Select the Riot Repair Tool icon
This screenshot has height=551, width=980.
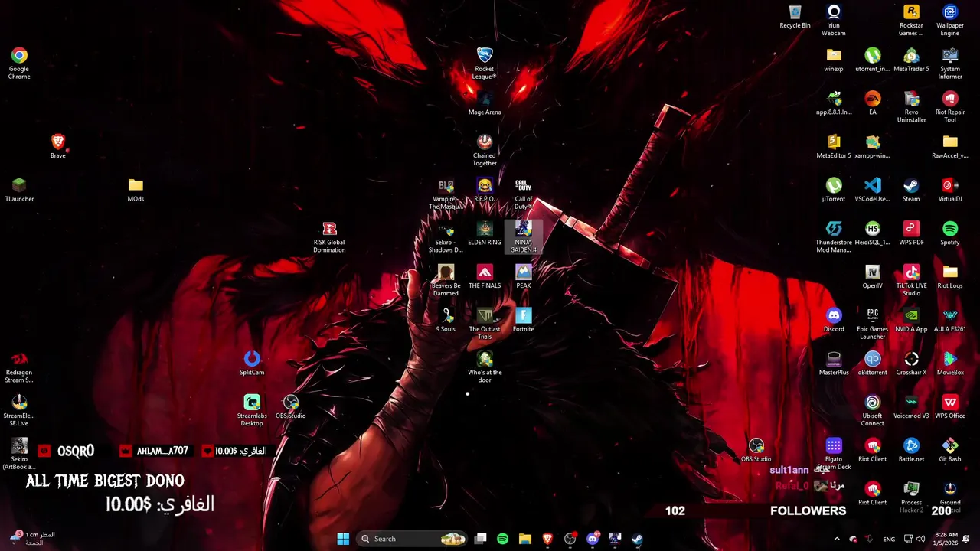950,106
